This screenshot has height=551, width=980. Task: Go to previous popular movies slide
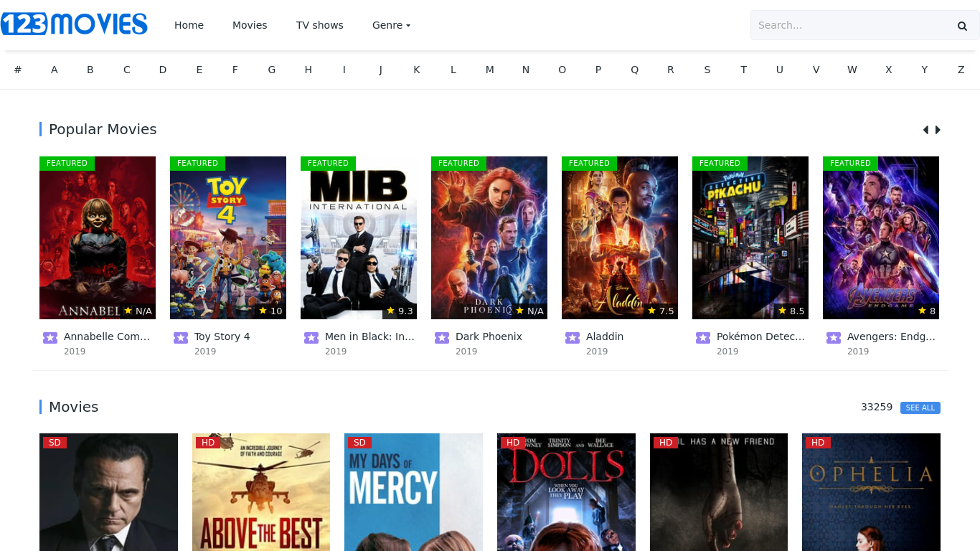click(925, 130)
